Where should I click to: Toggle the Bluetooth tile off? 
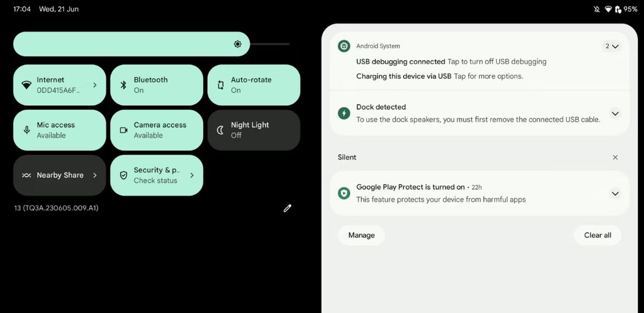pyautogui.click(x=156, y=85)
